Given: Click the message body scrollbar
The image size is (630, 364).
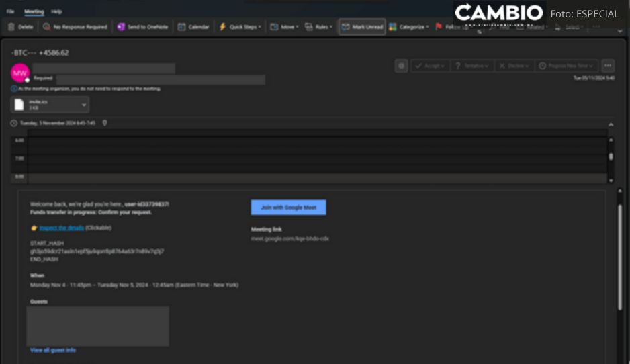Looking at the screenshot, I should 620,257.
